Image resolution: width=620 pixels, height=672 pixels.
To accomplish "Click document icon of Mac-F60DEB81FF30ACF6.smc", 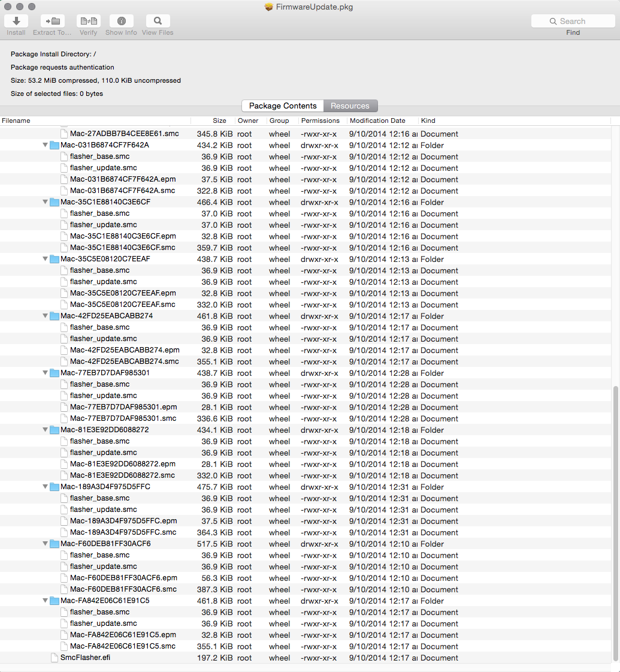I will [x=64, y=590].
